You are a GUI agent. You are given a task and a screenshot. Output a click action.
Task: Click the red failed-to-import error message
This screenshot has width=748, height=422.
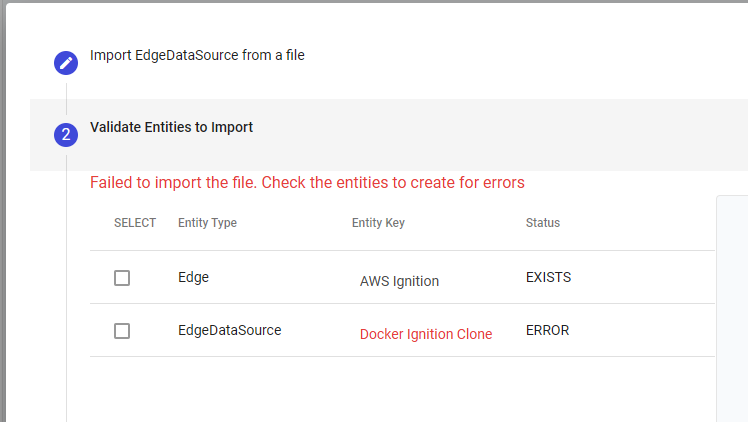307,183
